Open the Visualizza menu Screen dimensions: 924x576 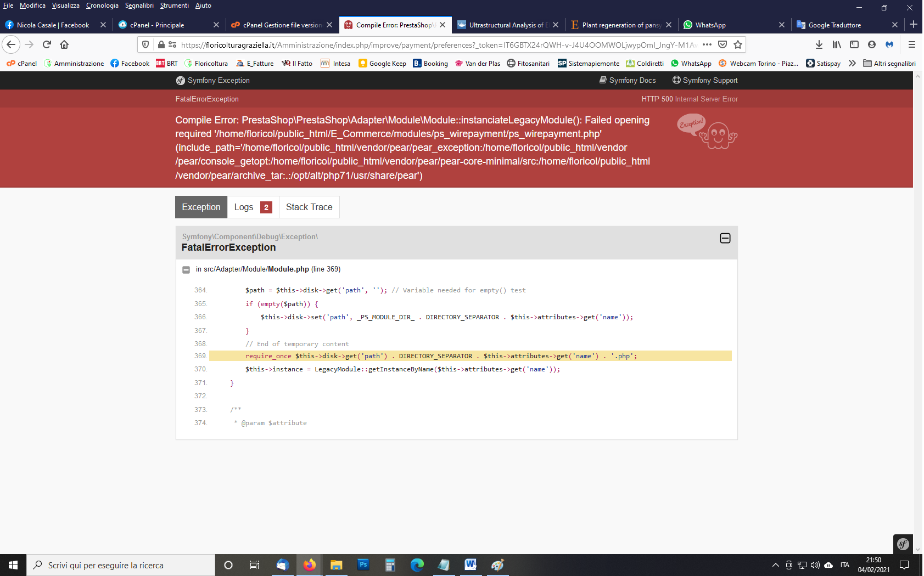tap(66, 5)
